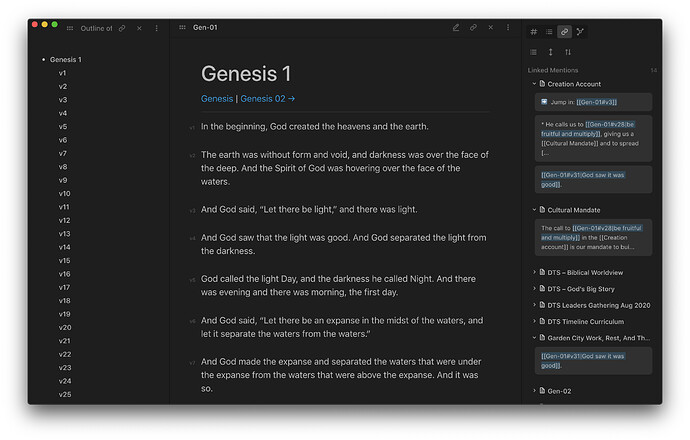Switch Gen-01 note to edit mode
The width and height of the screenshot is (690, 440).
pyautogui.click(x=456, y=28)
